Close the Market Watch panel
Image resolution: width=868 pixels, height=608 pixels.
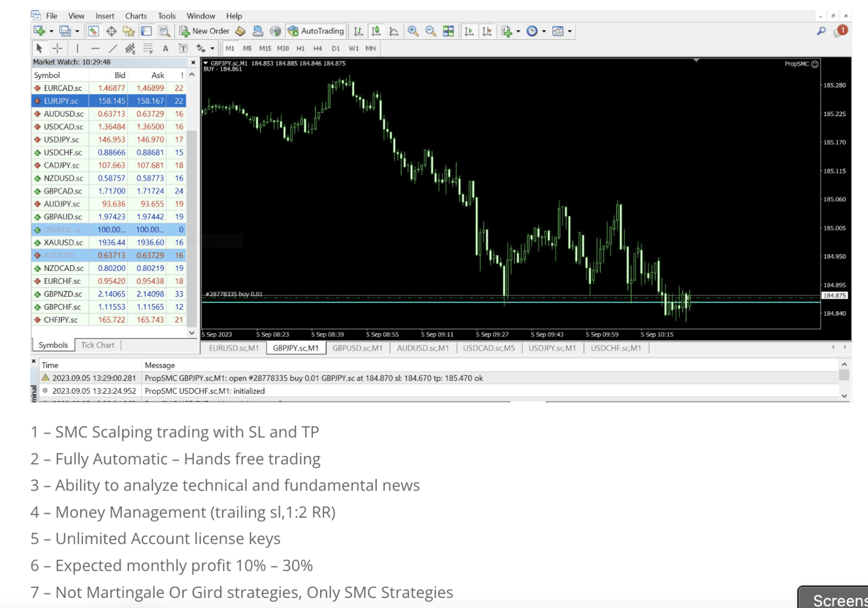coord(193,62)
